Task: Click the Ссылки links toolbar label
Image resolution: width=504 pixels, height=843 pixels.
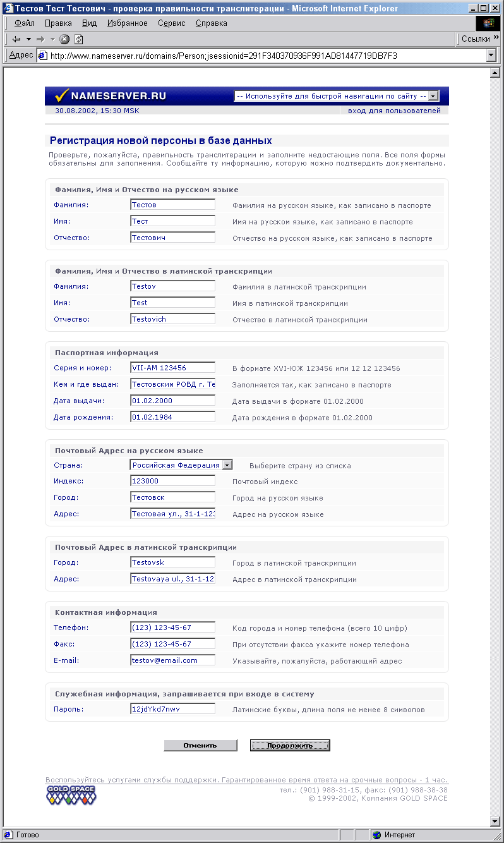Action: (476, 39)
